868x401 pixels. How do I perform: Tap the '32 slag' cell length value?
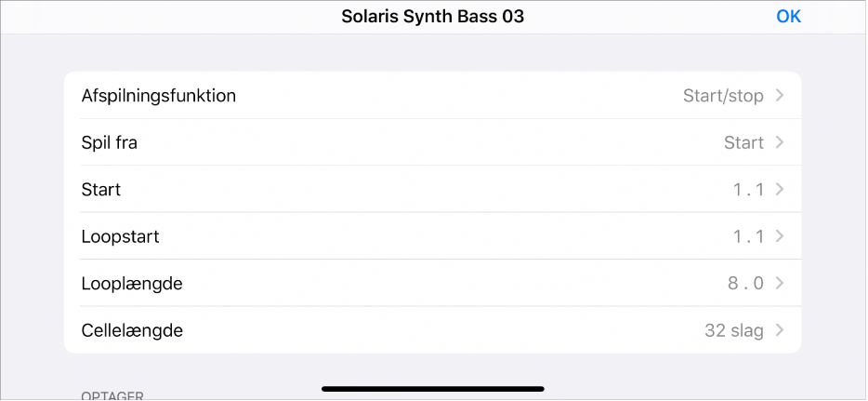pos(734,330)
